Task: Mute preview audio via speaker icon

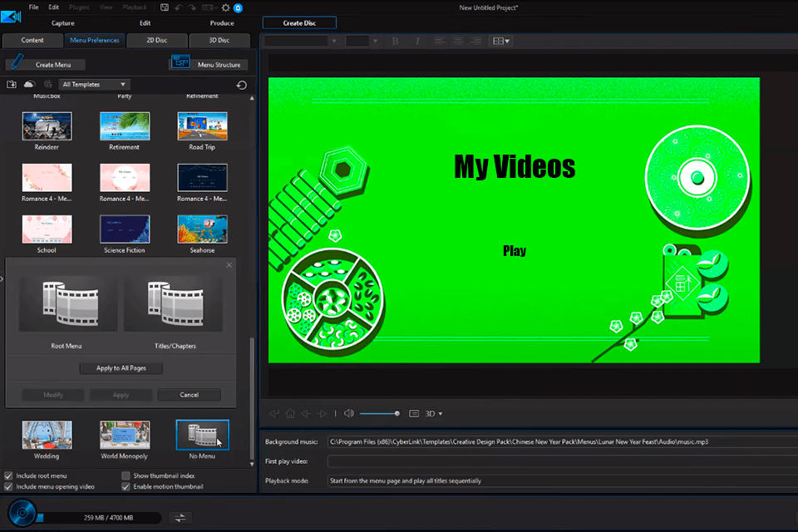Action: [x=348, y=413]
